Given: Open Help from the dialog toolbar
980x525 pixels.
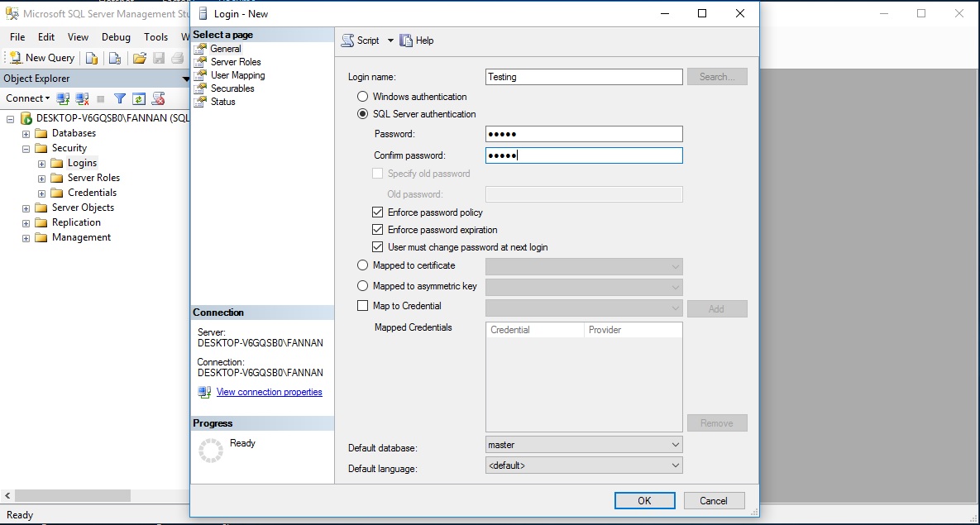Looking at the screenshot, I should click(x=416, y=41).
